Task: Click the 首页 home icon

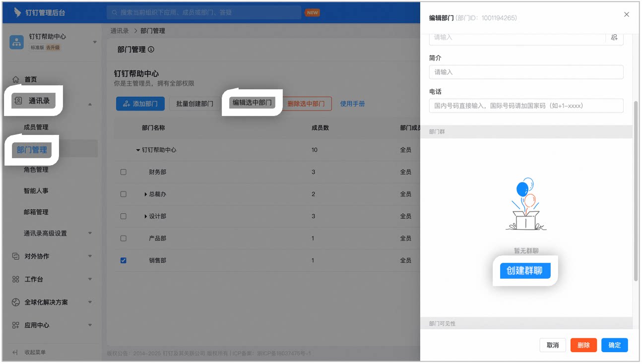Action: [16, 79]
